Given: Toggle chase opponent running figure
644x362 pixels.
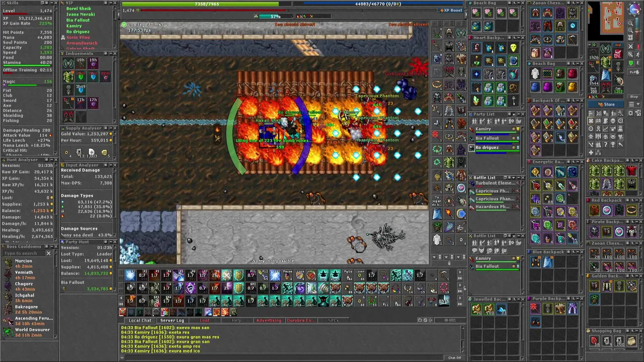Looking at the screenshot, I should 638,54.
